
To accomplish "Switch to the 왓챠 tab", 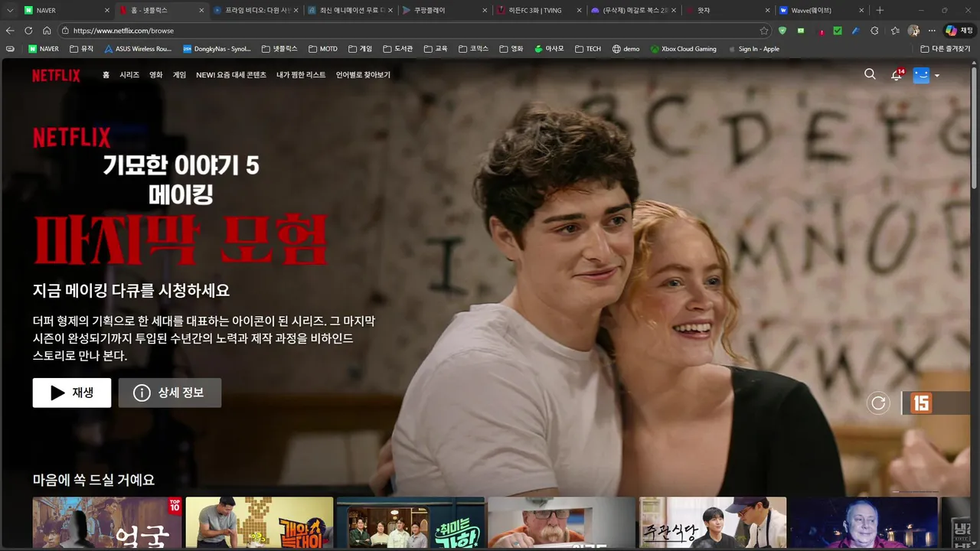I will coord(729,11).
